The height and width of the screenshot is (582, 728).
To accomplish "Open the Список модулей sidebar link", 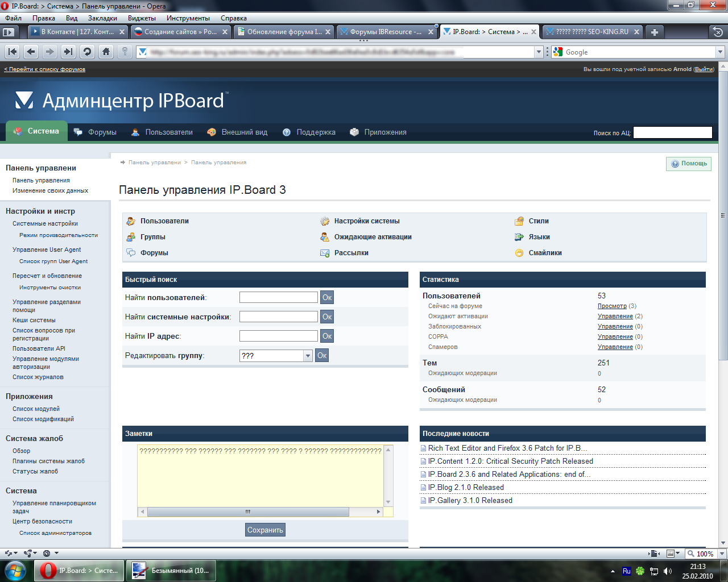I will pyautogui.click(x=36, y=409).
